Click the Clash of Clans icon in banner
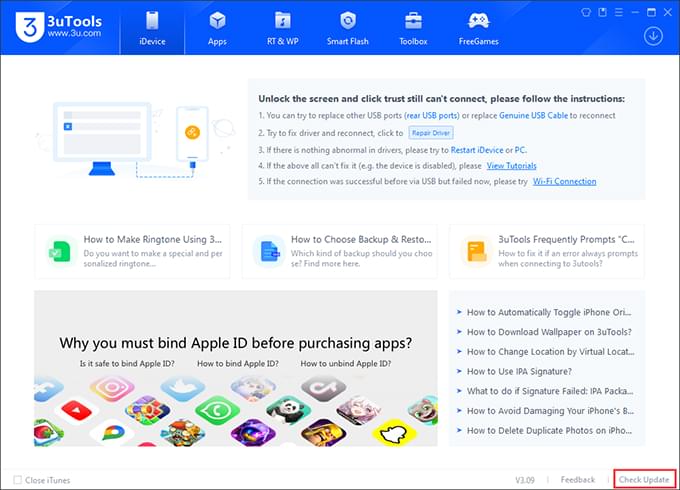680x490 pixels. pyautogui.click(x=324, y=432)
